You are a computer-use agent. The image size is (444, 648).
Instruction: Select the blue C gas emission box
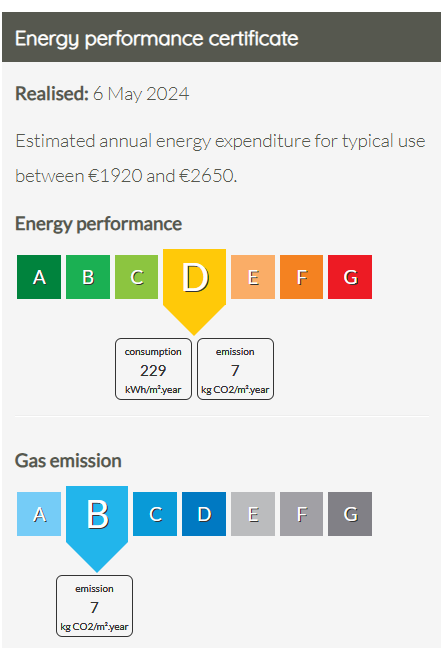pos(155,514)
